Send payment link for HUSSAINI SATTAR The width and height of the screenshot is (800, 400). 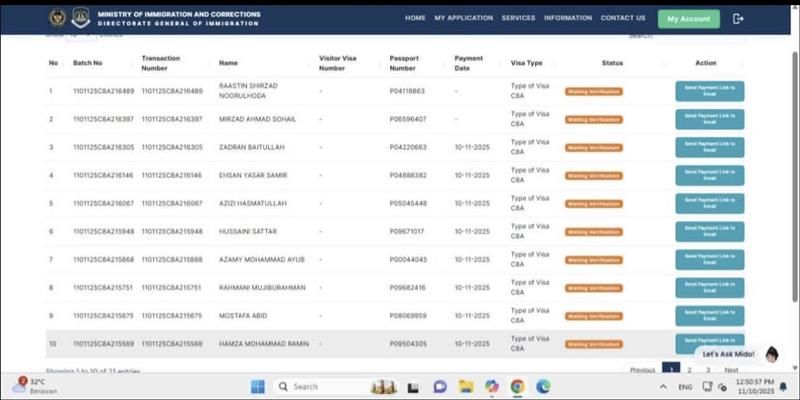coord(709,231)
